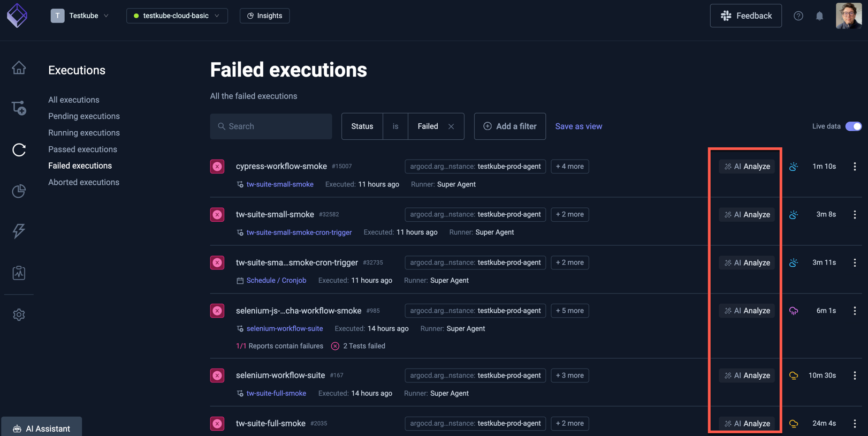The width and height of the screenshot is (868, 436).
Task: Open more options for selenium-js-…cha-workflow-smoke row
Action: tap(855, 311)
